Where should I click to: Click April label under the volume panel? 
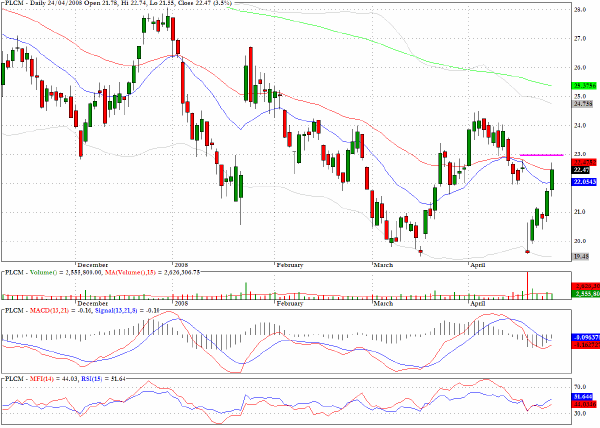(x=478, y=304)
